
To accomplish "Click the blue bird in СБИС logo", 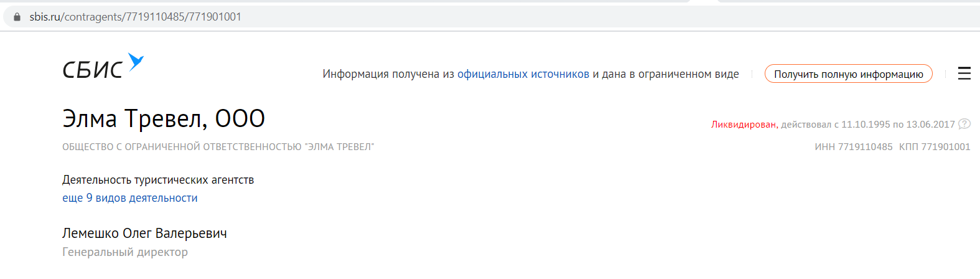I will tap(136, 62).
